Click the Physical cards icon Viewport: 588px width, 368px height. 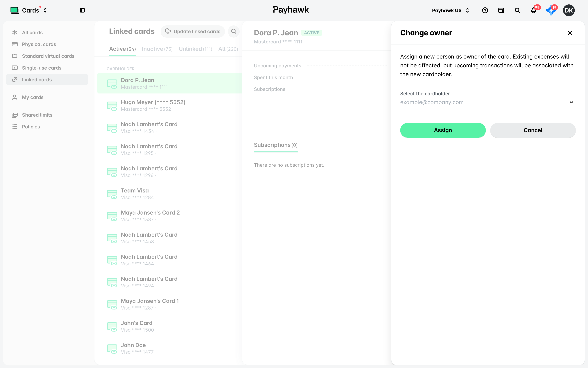point(15,44)
